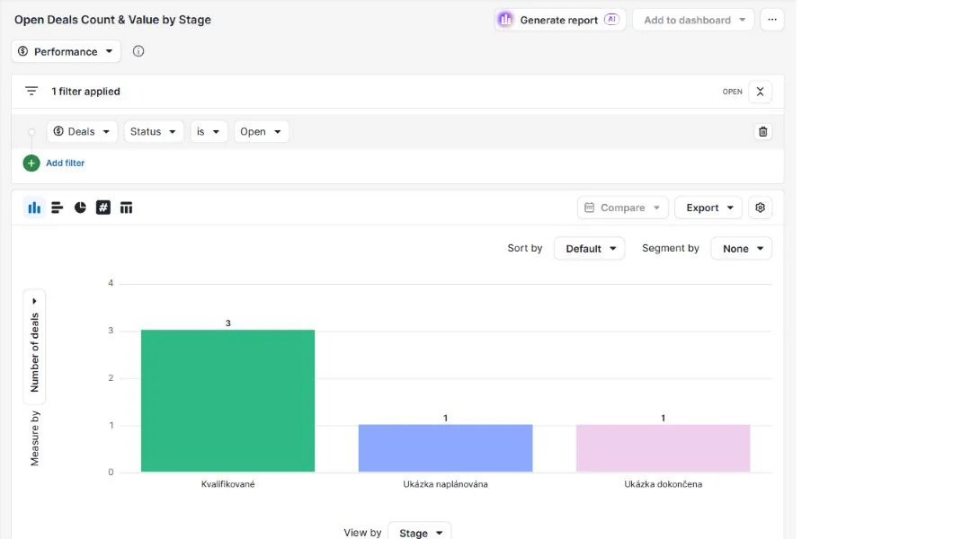
Task: Open the Export dropdown
Action: pos(708,208)
